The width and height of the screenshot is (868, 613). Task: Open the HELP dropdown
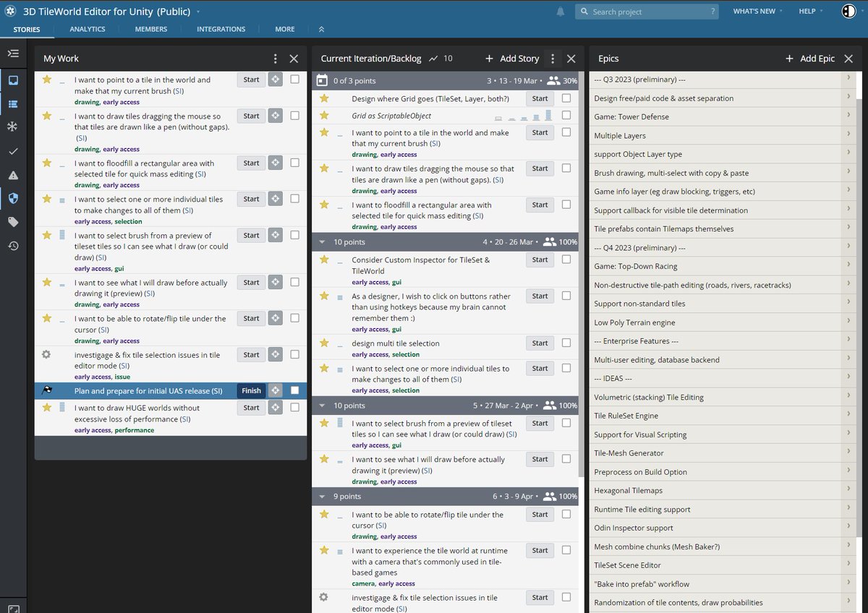(x=810, y=12)
